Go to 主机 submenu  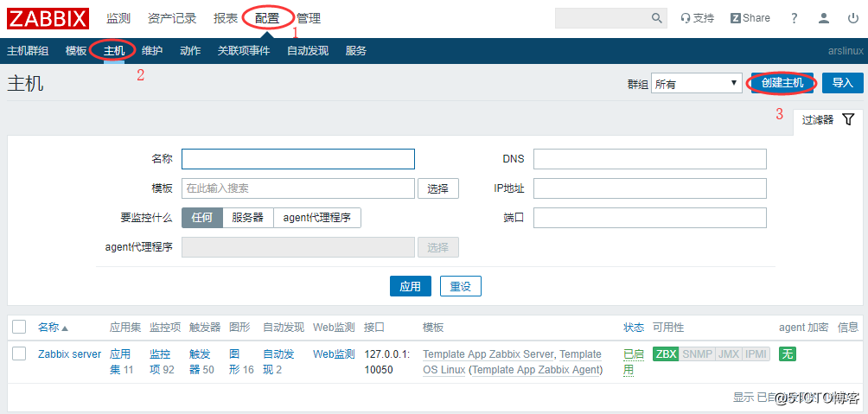(x=114, y=51)
